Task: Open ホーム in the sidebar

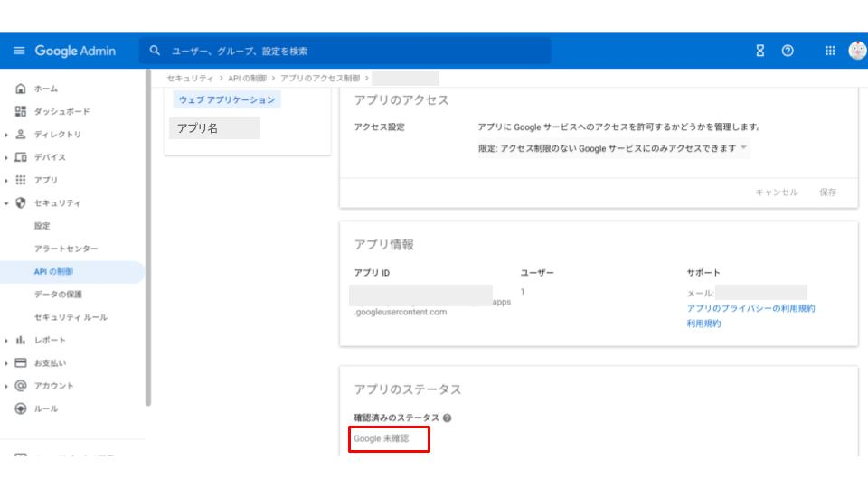Action: 46,89
